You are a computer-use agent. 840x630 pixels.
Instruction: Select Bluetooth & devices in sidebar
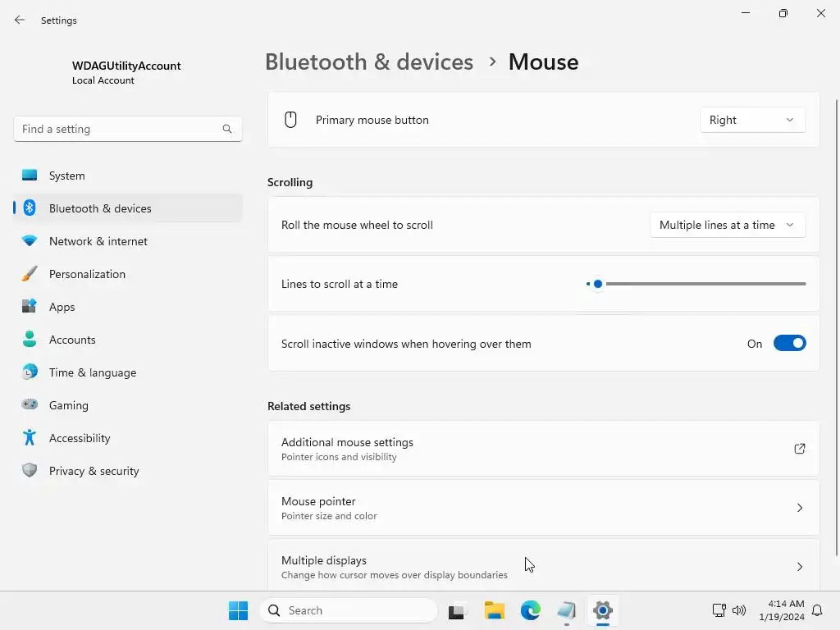[x=127, y=208]
